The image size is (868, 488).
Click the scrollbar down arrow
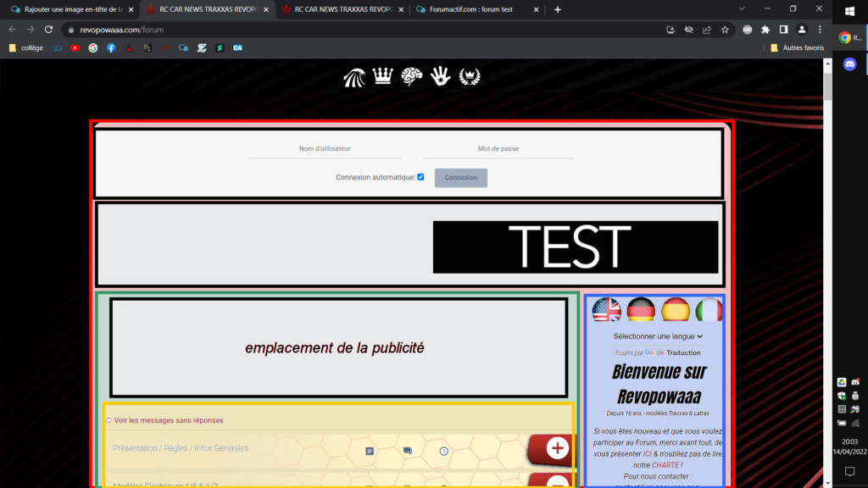pyautogui.click(x=827, y=483)
